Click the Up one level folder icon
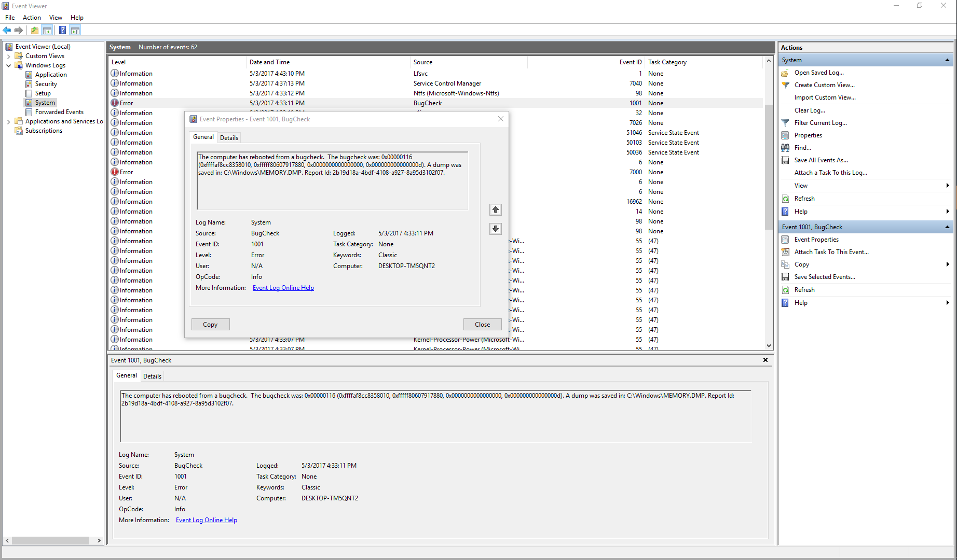This screenshot has width=957, height=560. tap(34, 30)
